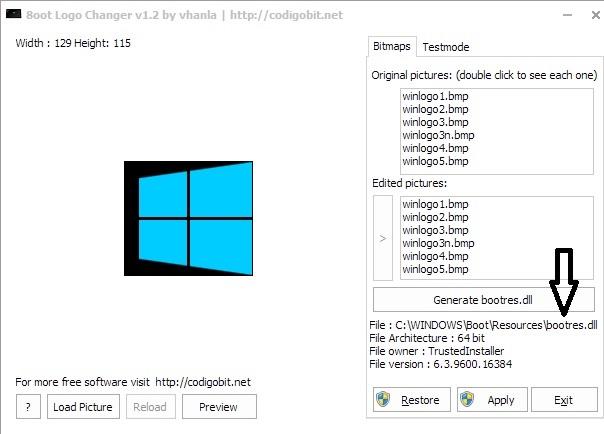Select winlogo5.bmp in Original pictures list

point(435,161)
